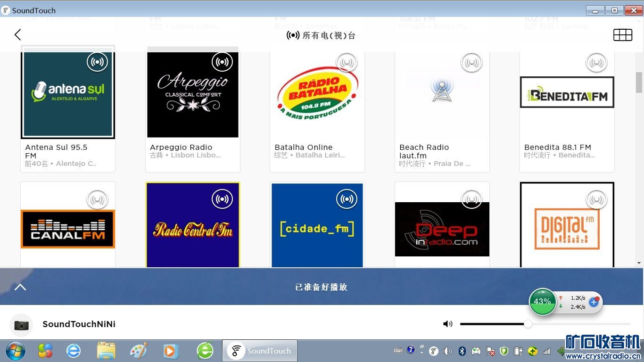Open the network signal bars tray icon
The height and width of the screenshot is (362, 644).
(x=547, y=351)
